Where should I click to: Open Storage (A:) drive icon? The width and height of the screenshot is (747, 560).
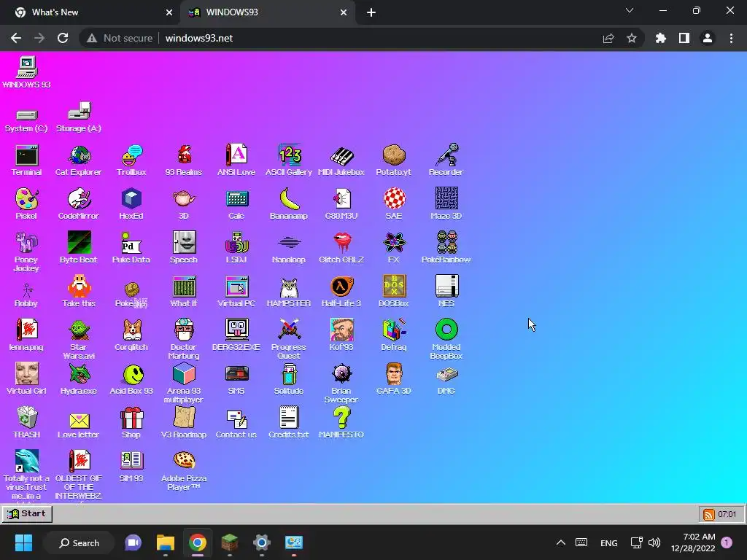tap(79, 117)
